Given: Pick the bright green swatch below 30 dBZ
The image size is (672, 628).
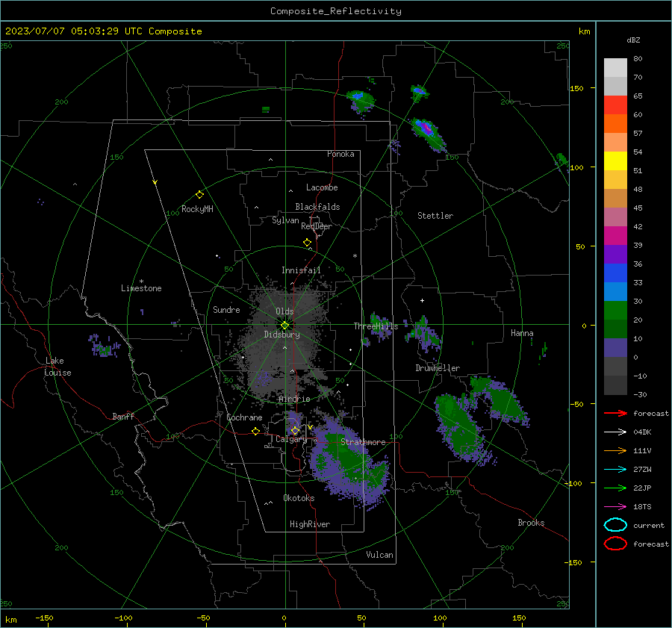Looking at the screenshot, I should pyautogui.click(x=615, y=310).
